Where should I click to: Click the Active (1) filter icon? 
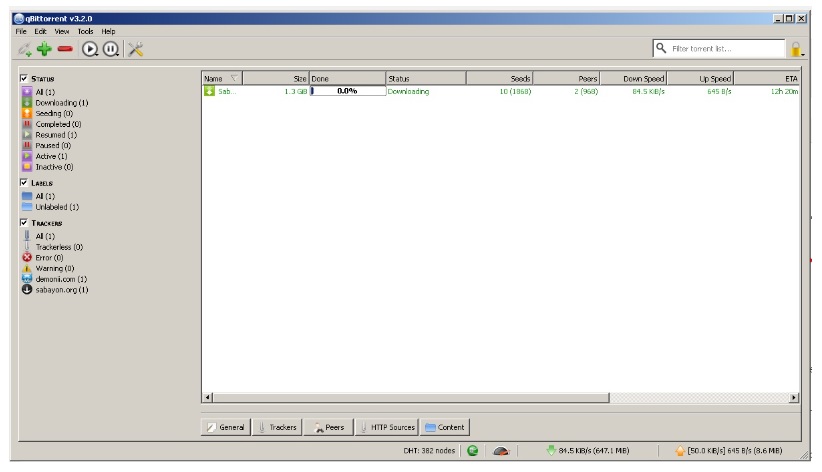pyautogui.click(x=27, y=156)
